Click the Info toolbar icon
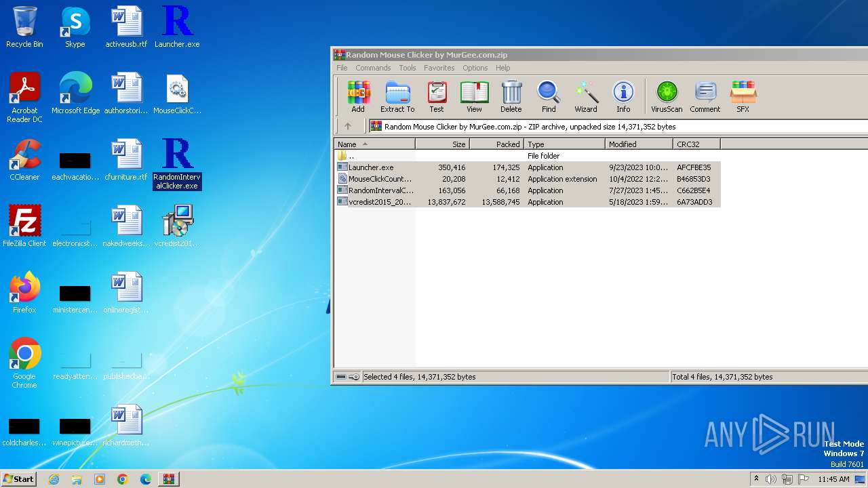 [623, 97]
